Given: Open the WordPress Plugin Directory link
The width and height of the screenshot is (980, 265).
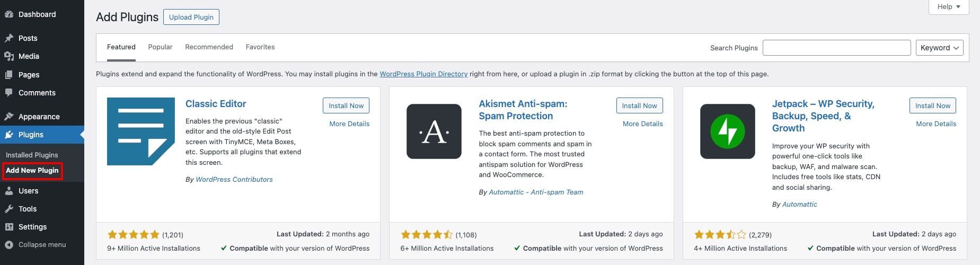Looking at the screenshot, I should click(423, 74).
